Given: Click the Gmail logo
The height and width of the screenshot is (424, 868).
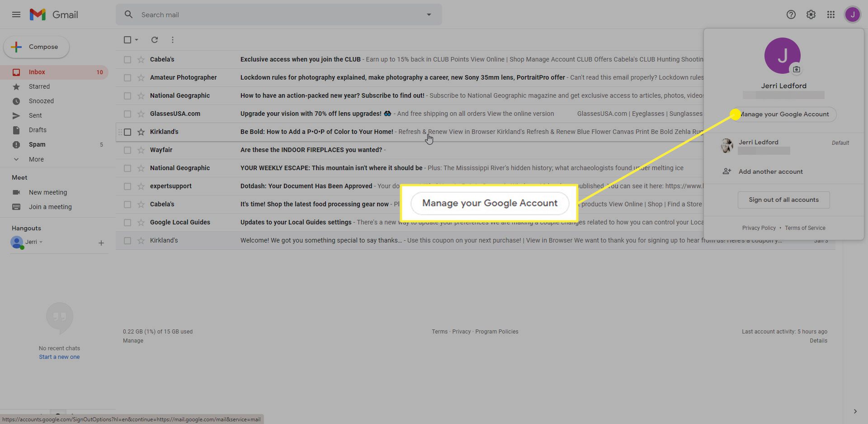Looking at the screenshot, I should (54, 14).
